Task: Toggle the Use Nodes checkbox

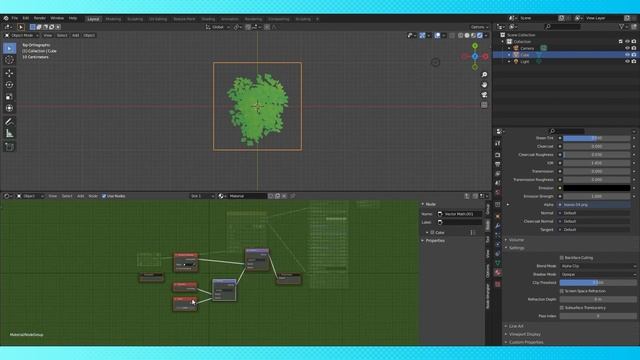Action: (x=104, y=196)
